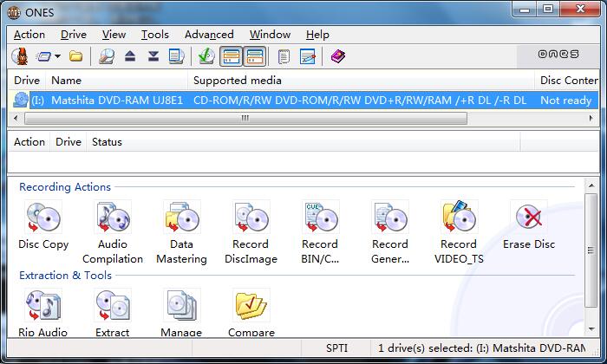Toggle the second panel layout button
Image resolution: width=607 pixels, height=364 pixels.
pyautogui.click(x=255, y=57)
